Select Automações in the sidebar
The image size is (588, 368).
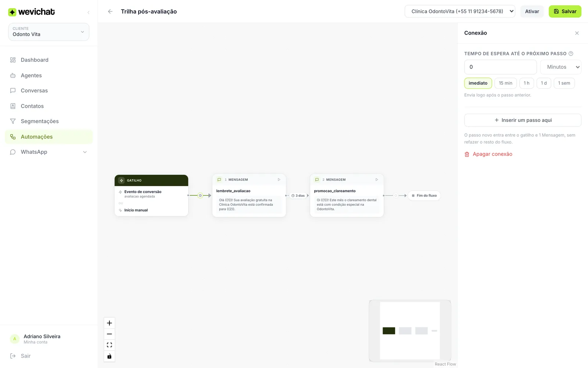click(x=49, y=137)
